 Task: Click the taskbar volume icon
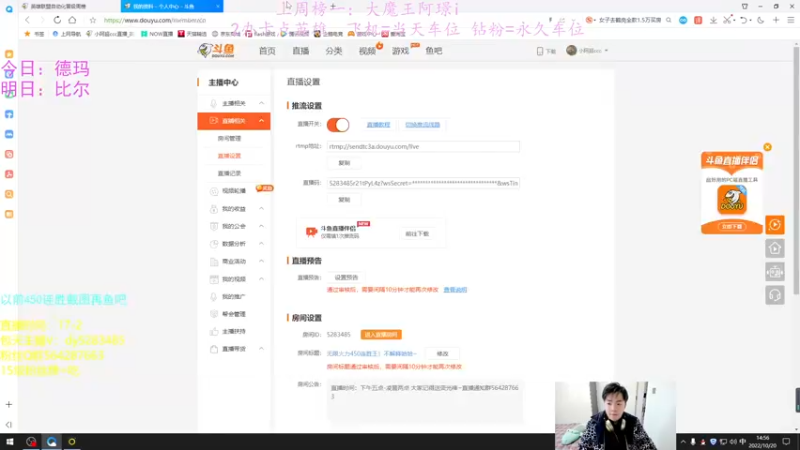coord(733,441)
